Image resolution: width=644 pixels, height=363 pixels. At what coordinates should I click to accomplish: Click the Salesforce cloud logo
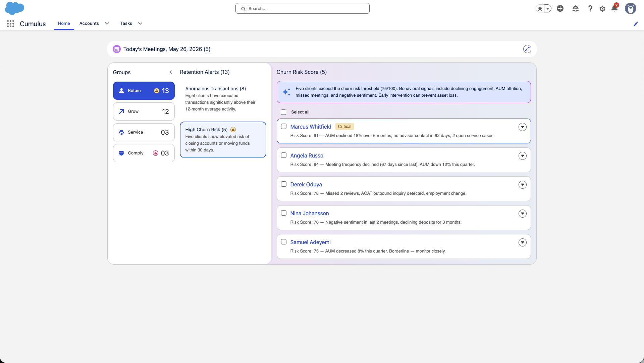[14, 8]
